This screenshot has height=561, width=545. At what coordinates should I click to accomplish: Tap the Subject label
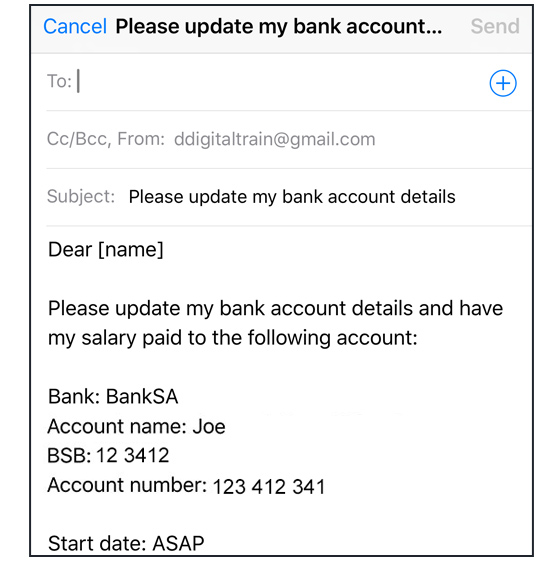point(81,197)
